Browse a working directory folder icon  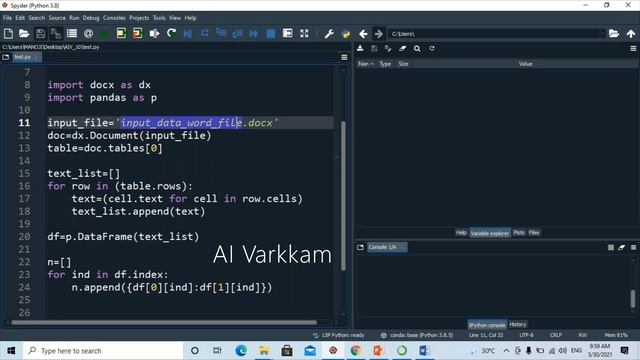[614, 33]
